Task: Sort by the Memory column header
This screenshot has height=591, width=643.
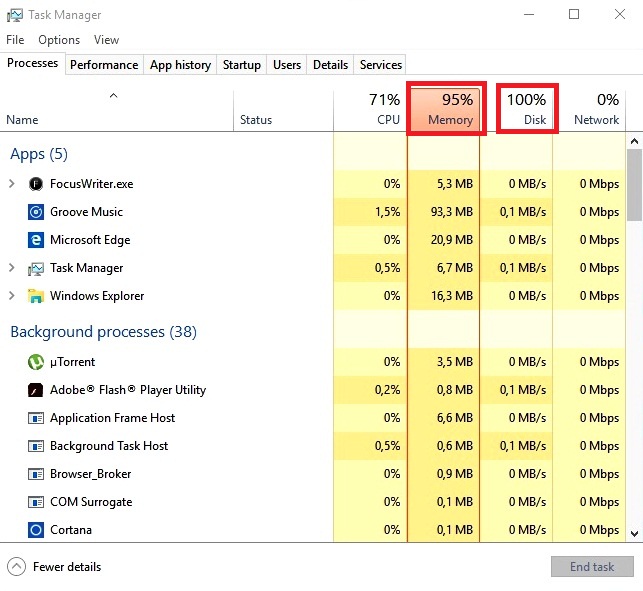Action: [x=445, y=109]
